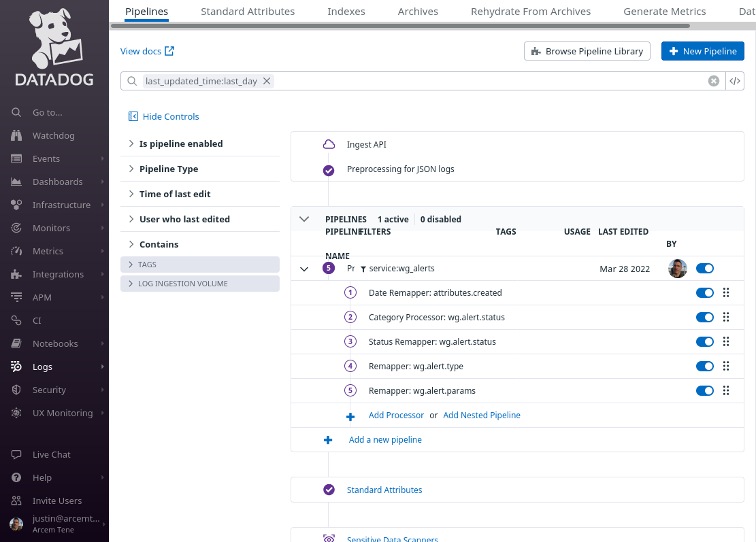Disable the Date Remapper processor
Image resolution: width=756 pixels, height=542 pixels.
705,292
